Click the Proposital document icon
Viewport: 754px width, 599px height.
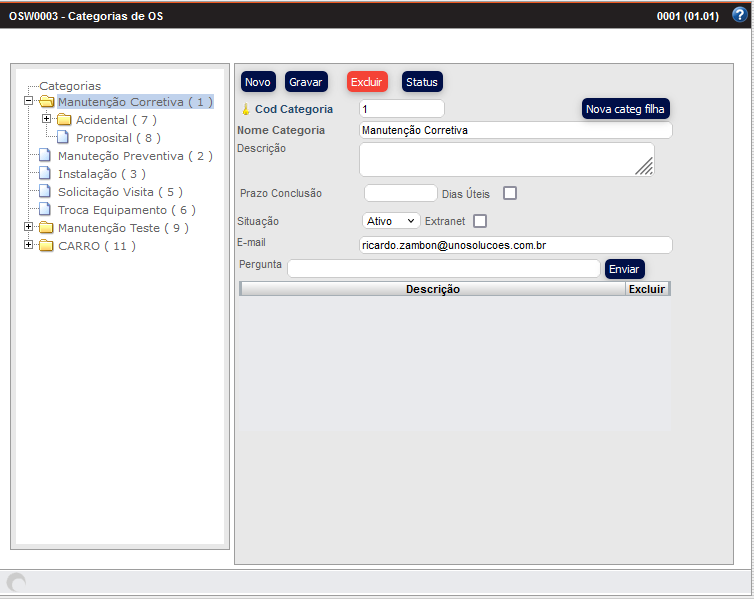coord(64,138)
